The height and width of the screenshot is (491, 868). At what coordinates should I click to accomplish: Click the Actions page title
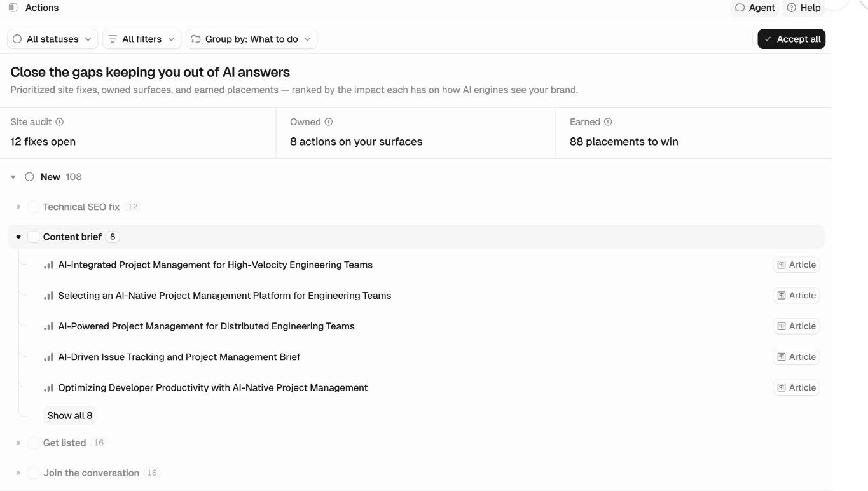[x=42, y=8]
